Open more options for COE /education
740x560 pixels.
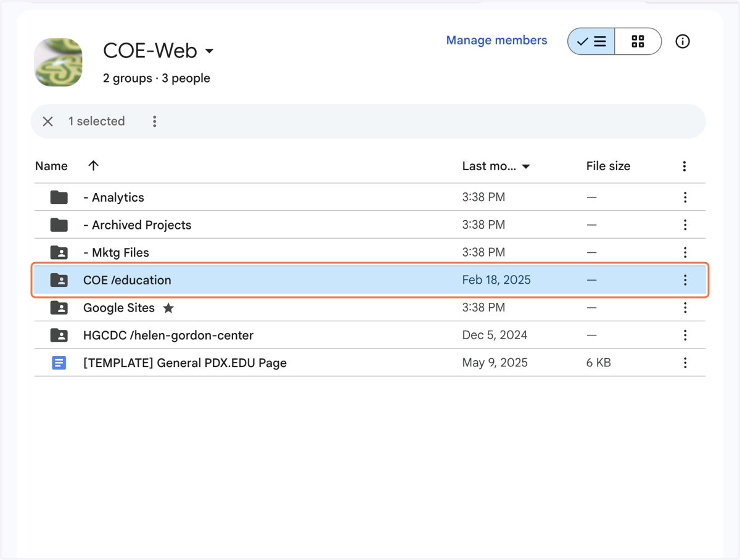(685, 280)
